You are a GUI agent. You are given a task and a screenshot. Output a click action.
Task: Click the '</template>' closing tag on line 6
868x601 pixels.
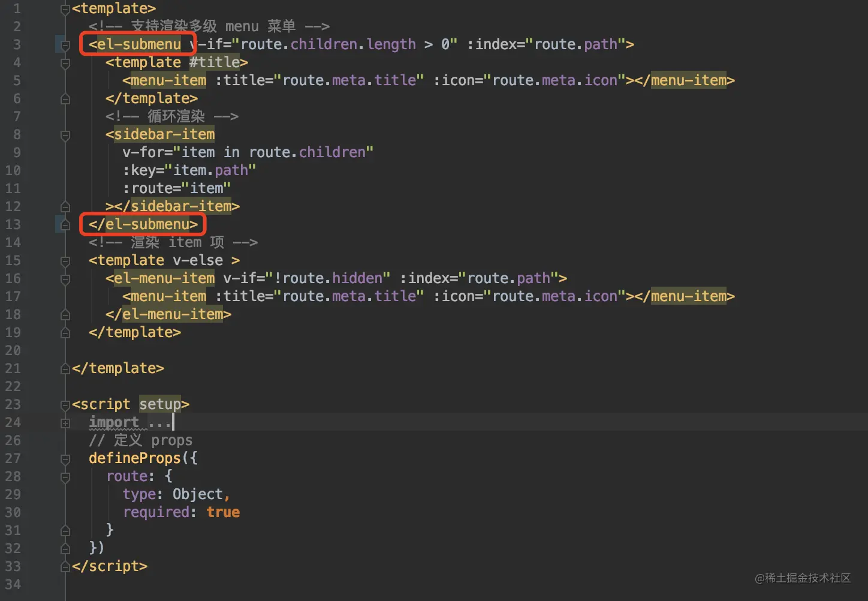[152, 98]
